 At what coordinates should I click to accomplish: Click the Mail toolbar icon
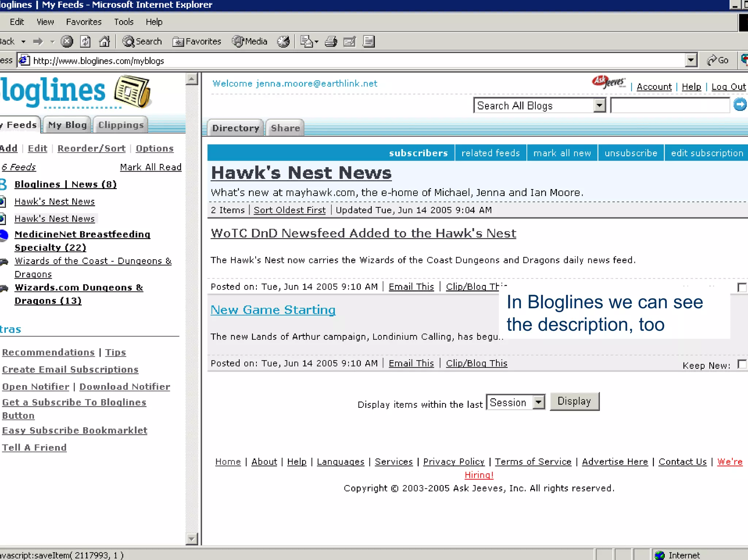point(306,42)
